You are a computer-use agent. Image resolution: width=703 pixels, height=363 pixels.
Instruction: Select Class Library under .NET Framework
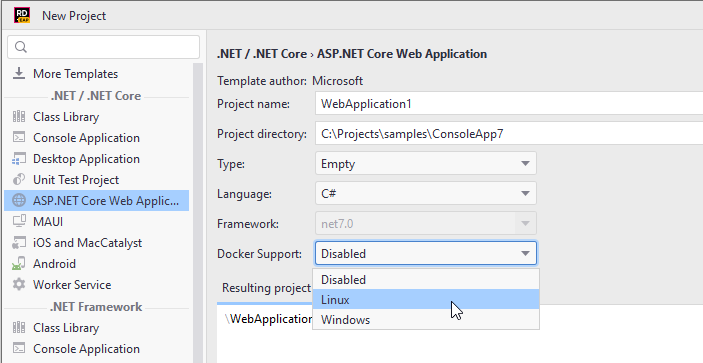[96, 328]
